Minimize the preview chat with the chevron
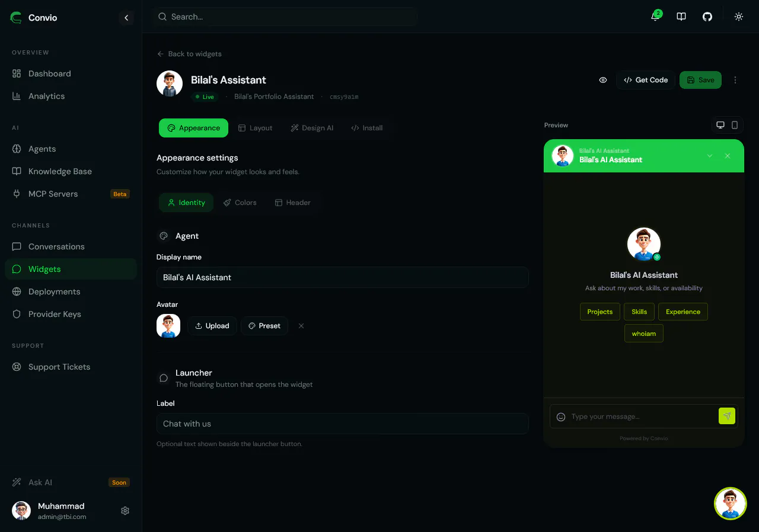759x532 pixels. pyautogui.click(x=710, y=156)
